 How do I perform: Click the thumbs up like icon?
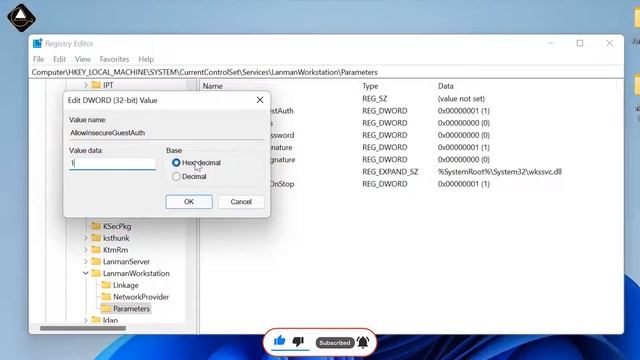[280, 340]
